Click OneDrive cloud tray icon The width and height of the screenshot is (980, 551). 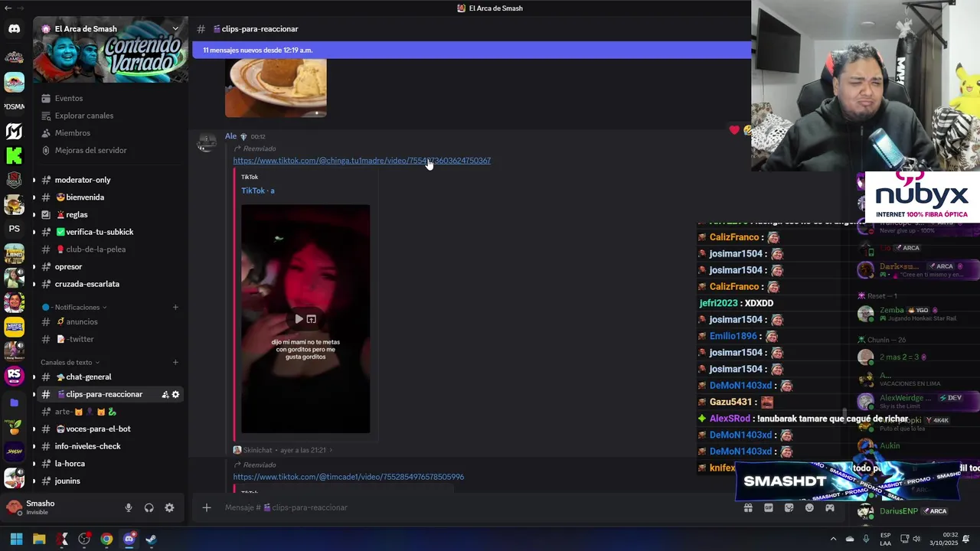849,539
